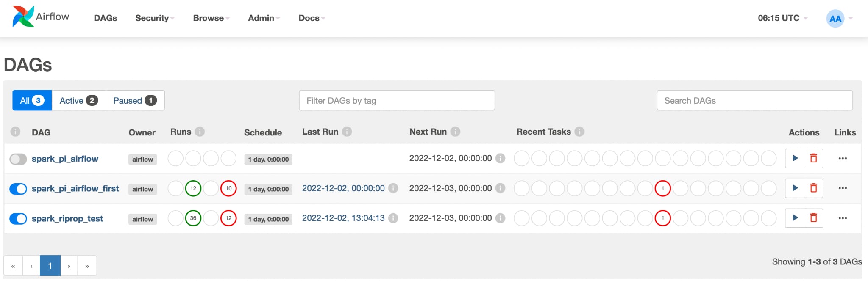Screen dimensions: 868x300
Task: Open three-dots links menu for spark_pi_airflow
Action: tap(843, 158)
